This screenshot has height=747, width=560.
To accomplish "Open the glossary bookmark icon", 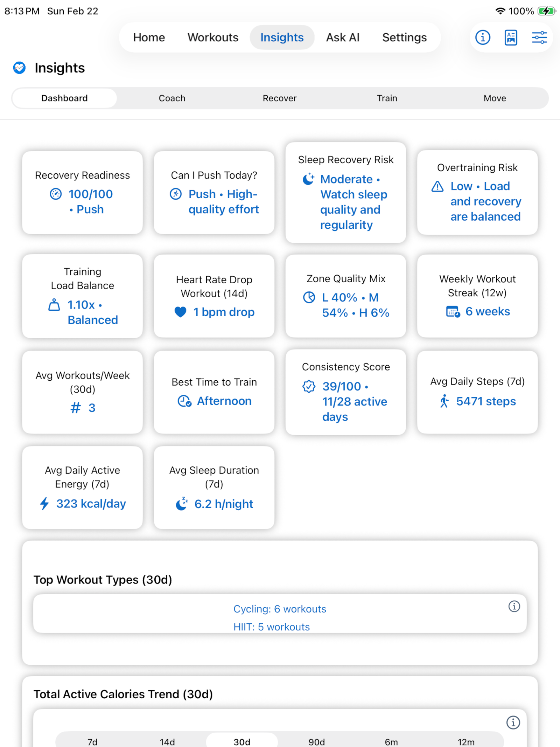I will coord(511,37).
